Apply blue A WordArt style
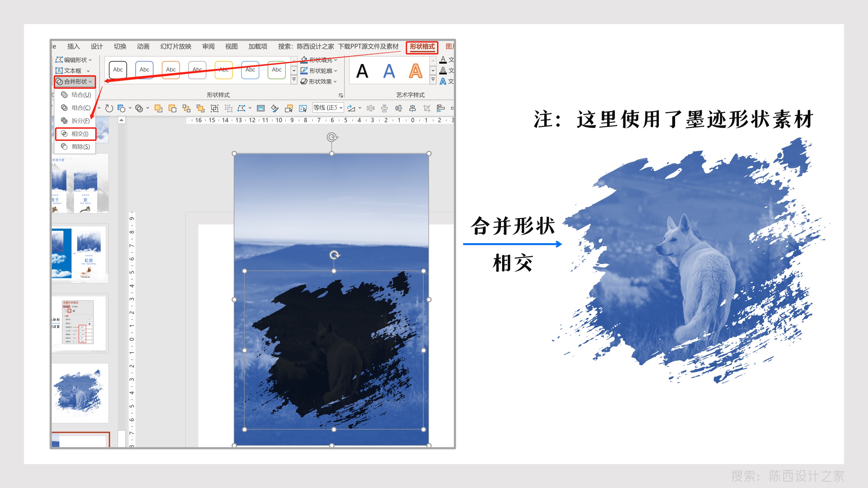868x488 pixels. pos(389,71)
